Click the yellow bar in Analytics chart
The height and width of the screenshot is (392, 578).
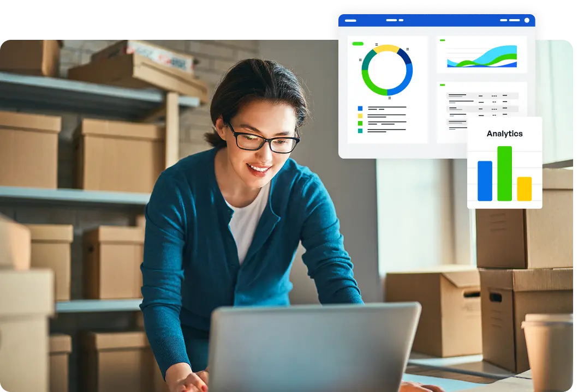(524, 189)
